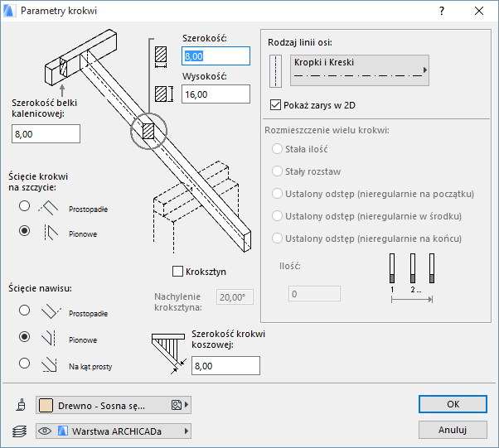Click the axis line type preview icon
This screenshot has width=499, height=448.
point(275,70)
